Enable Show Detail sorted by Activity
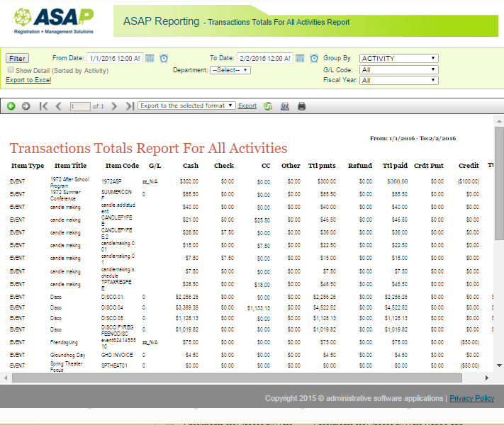 click(11, 70)
